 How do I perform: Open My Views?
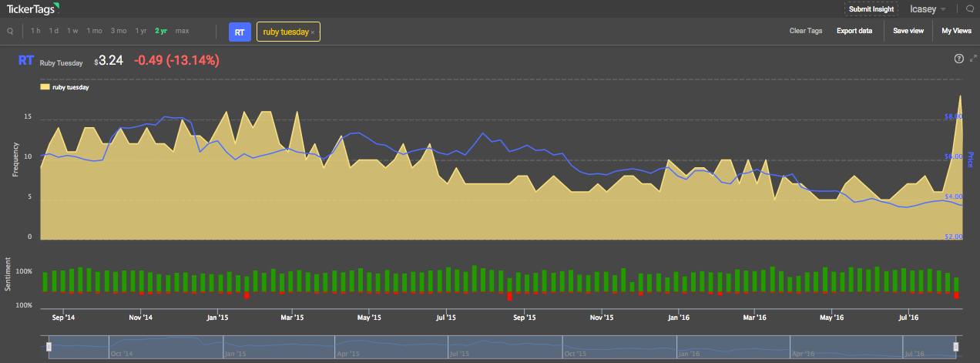click(956, 31)
